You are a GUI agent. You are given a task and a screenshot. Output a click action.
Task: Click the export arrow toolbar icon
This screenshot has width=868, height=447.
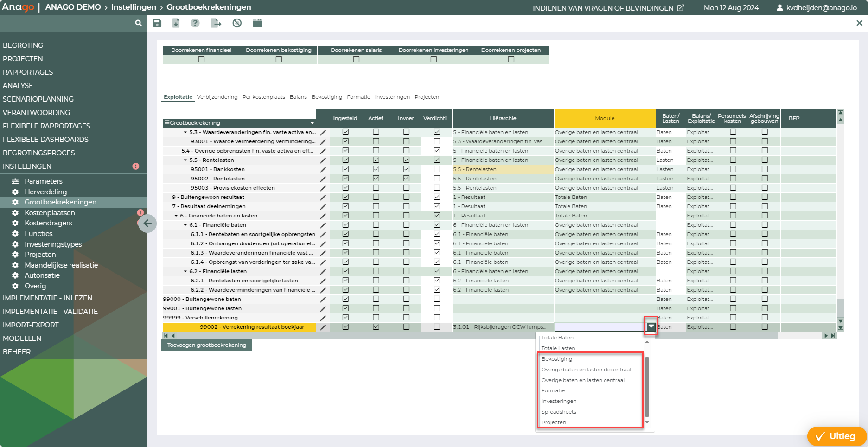tap(216, 23)
